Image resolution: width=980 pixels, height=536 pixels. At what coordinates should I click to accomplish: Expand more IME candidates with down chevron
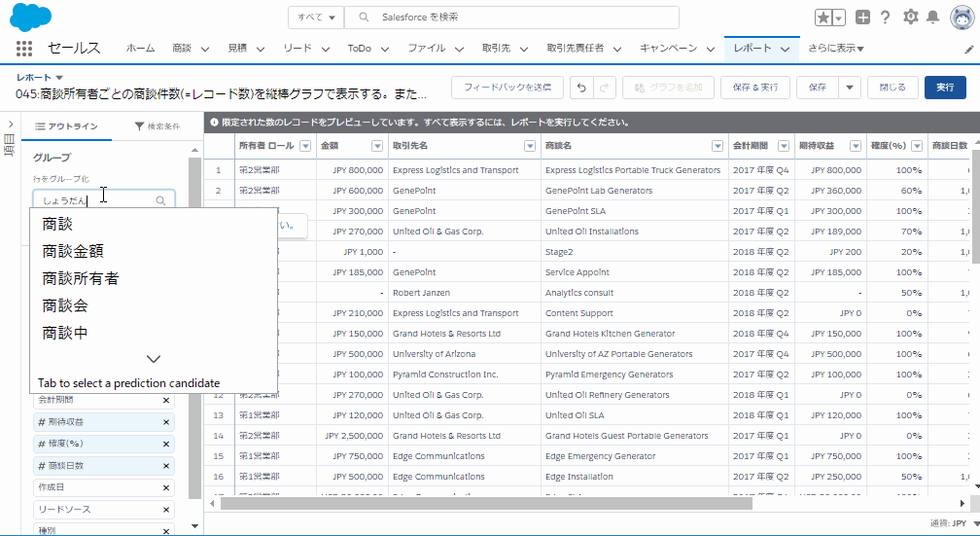tap(154, 359)
